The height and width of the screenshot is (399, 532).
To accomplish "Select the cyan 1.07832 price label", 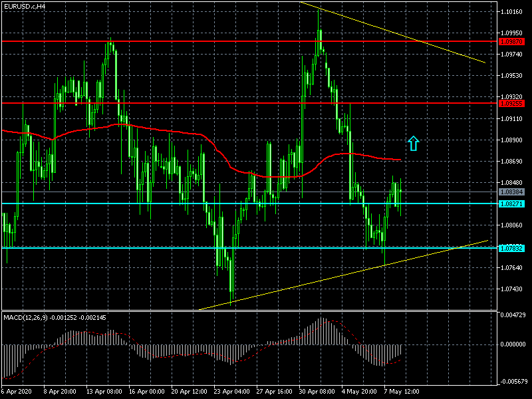I will tap(512, 248).
